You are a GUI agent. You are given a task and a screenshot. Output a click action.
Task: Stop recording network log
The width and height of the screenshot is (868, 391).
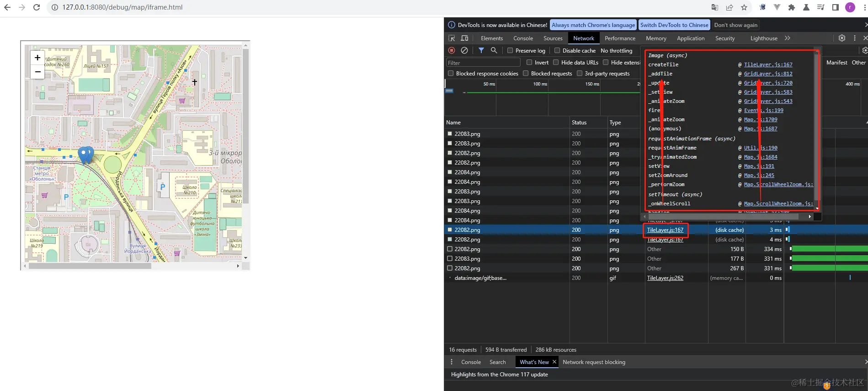pyautogui.click(x=452, y=50)
